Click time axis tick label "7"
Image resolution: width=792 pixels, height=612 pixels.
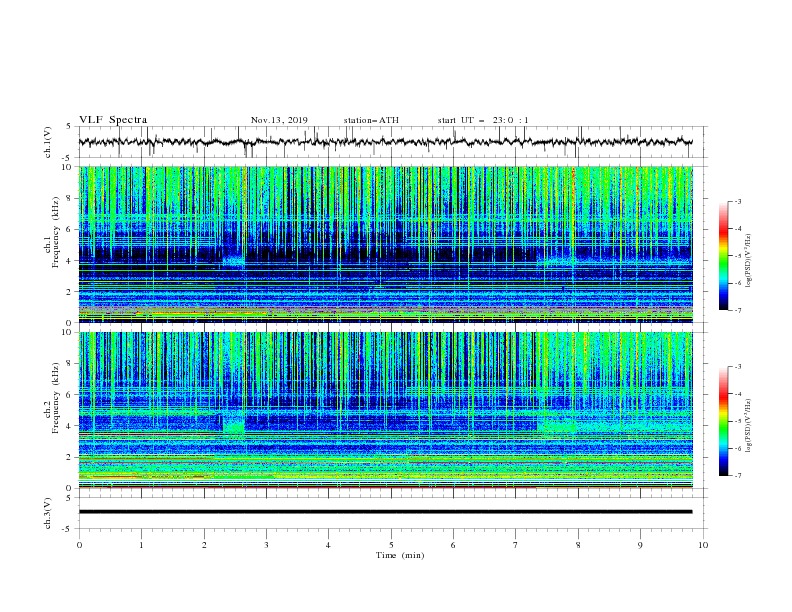[x=516, y=545]
